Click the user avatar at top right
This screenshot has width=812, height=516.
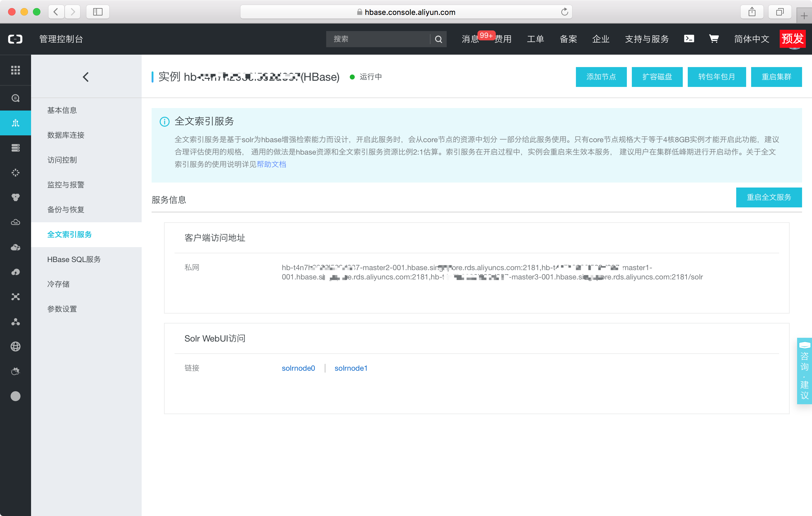(793, 44)
